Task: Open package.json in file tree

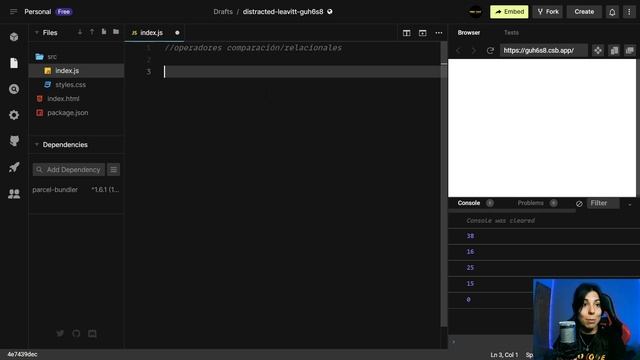Action: pyautogui.click(x=76, y=113)
